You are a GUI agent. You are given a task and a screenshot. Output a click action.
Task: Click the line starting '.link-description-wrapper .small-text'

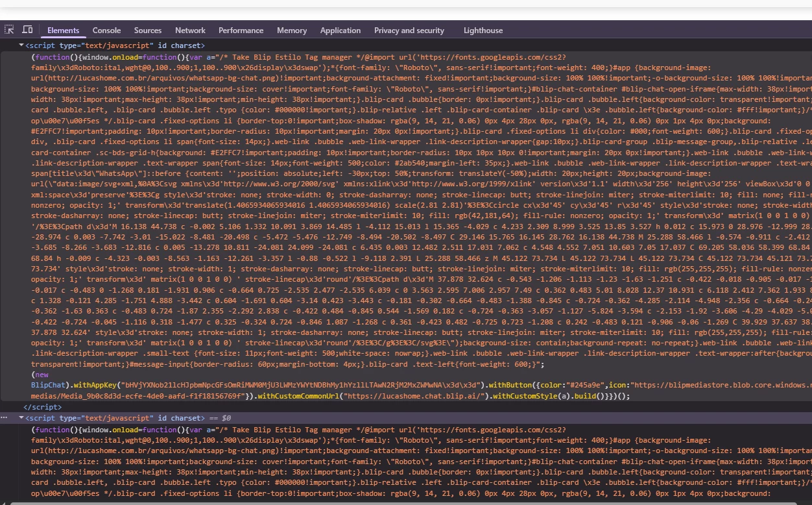click(422, 354)
